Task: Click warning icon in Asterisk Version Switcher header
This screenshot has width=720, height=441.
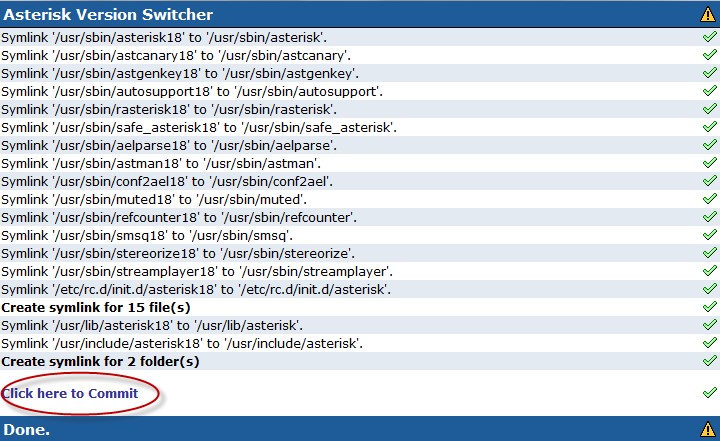Action: pos(708,15)
